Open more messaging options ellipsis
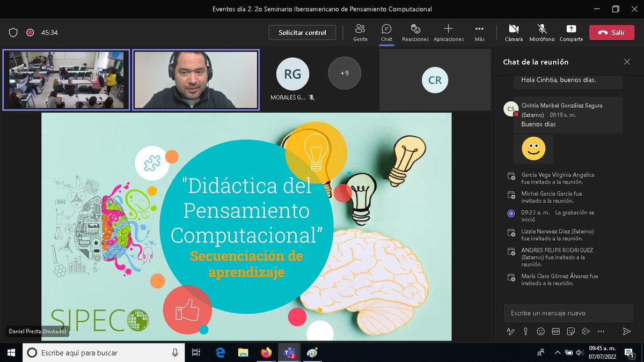This screenshot has height=362, width=644. point(601,331)
